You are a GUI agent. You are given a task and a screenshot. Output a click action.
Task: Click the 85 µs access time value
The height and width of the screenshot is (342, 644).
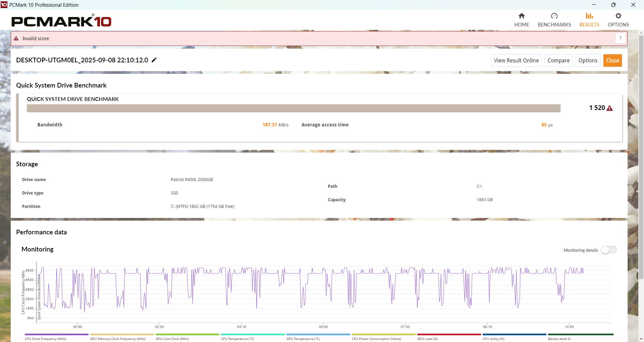tap(547, 125)
